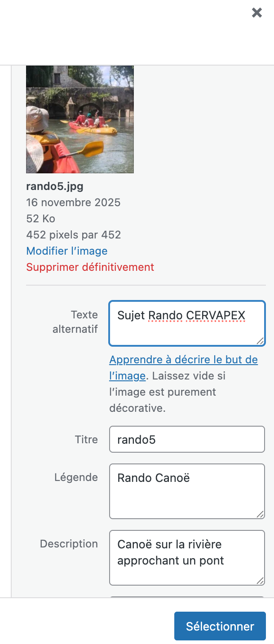Viewport: 274px width, 644px height.
Task: Focus the Légende text area
Action: click(187, 491)
